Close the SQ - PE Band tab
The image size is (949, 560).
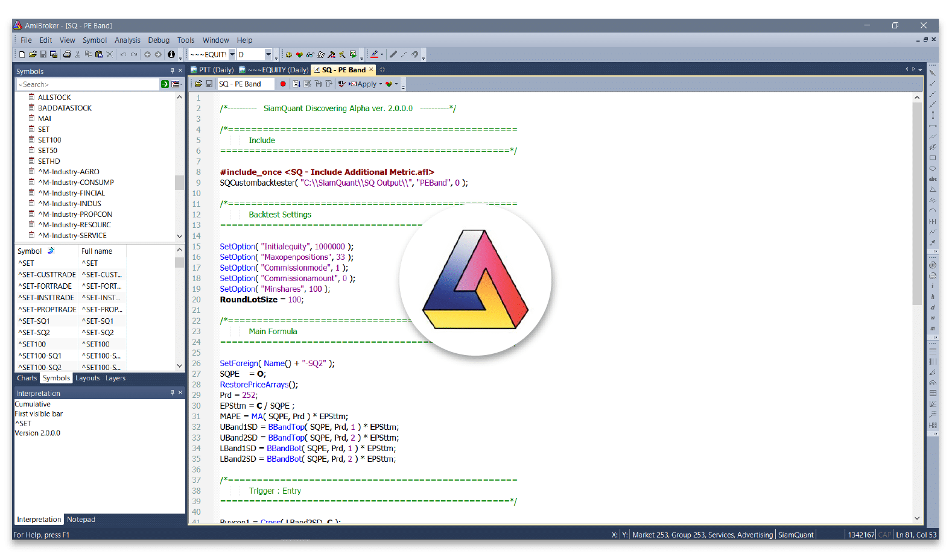tap(371, 69)
